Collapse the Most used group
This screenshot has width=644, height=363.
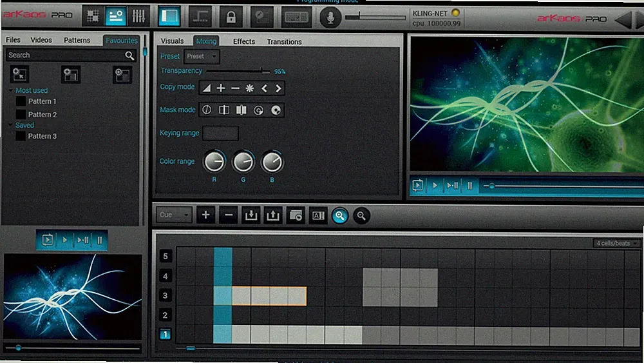[x=11, y=90]
